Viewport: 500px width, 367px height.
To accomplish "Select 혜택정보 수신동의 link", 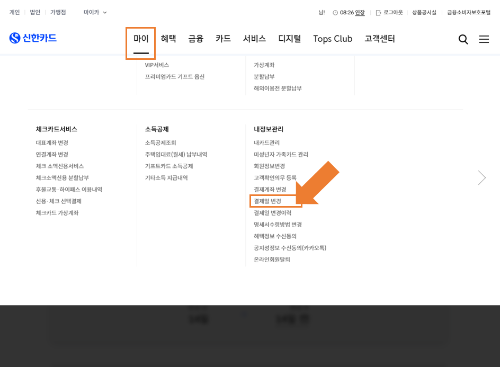I will tap(275, 236).
